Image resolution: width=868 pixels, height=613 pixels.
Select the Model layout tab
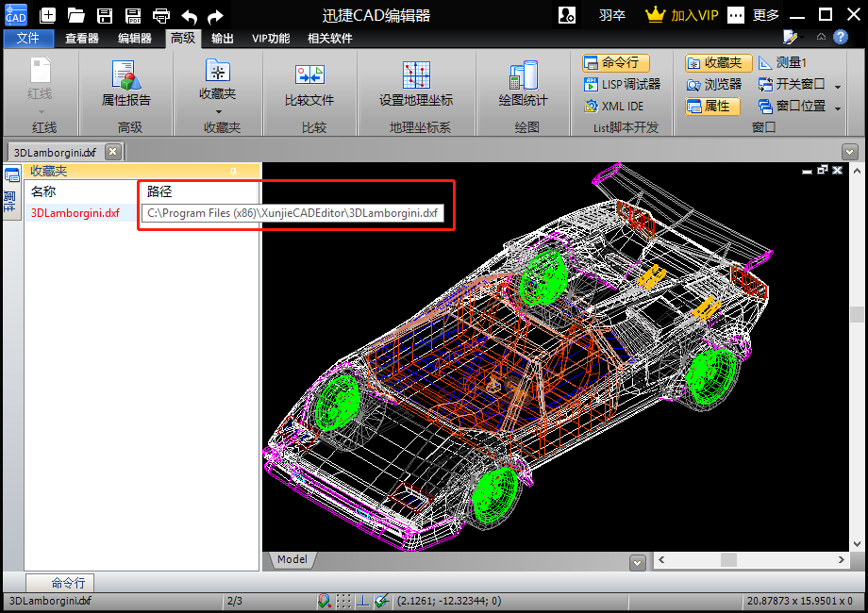tap(292, 559)
